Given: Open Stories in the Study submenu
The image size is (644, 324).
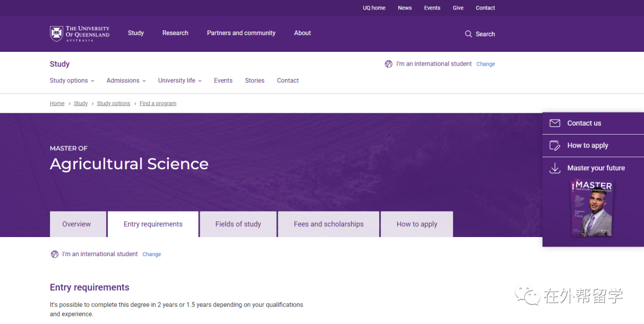Looking at the screenshot, I should point(255,81).
